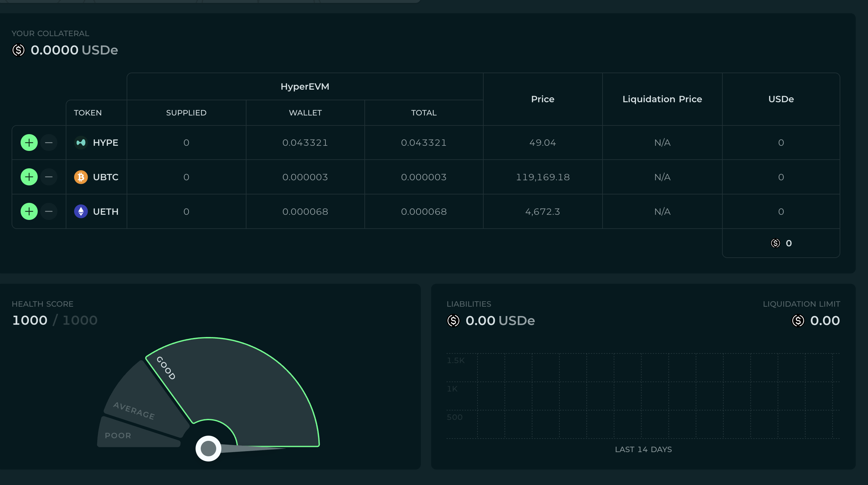Add UBTC collateral with green plus button
This screenshot has height=485, width=868.
[29, 177]
